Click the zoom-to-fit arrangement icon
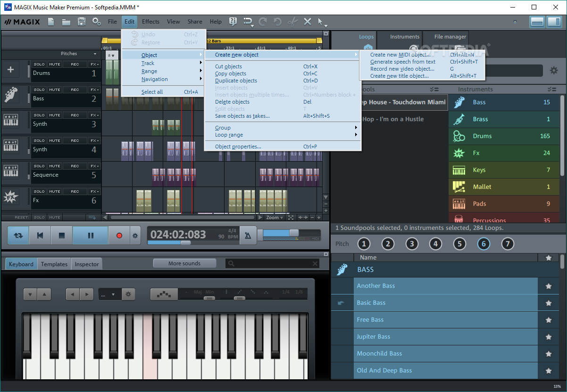 pos(291,218)
